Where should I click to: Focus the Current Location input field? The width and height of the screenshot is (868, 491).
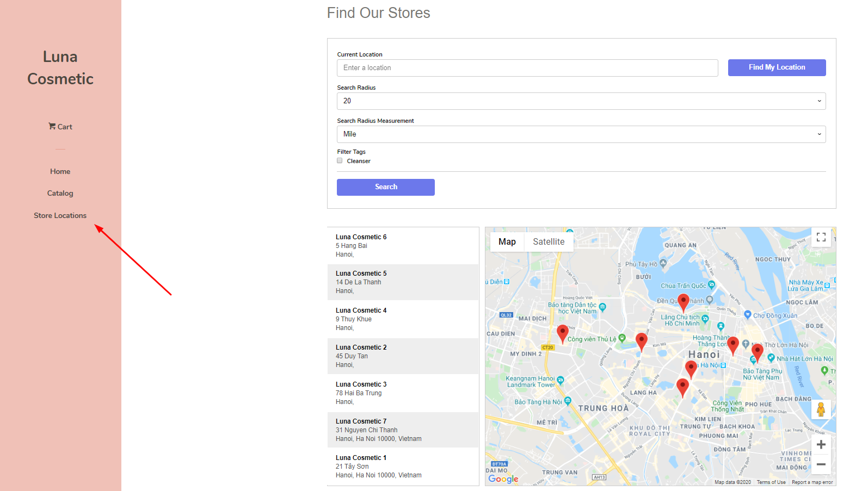tap(527, 68)
